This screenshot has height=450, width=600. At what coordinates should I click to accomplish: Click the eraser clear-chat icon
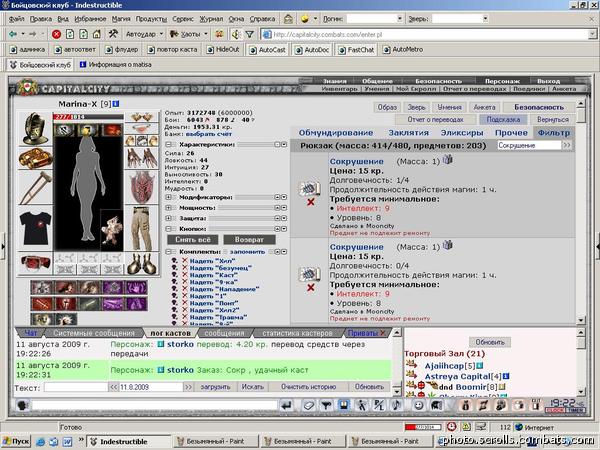tap(309, 405)
